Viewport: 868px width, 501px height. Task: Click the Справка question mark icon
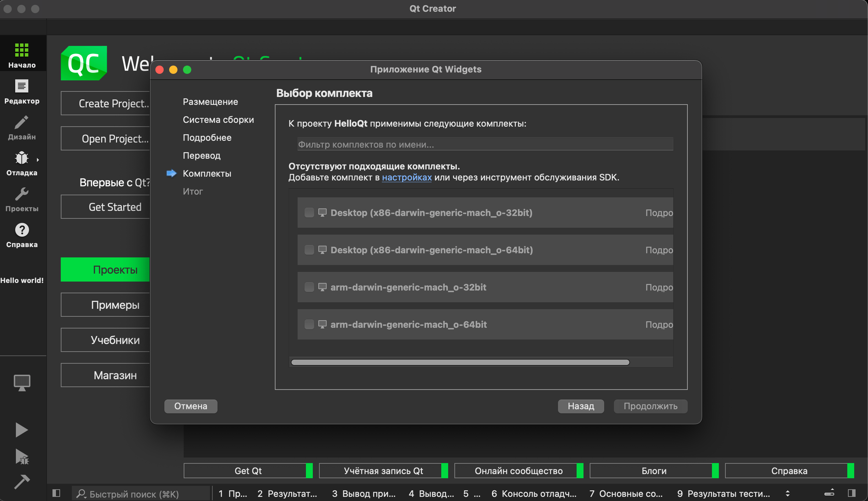click(x=22, y=234)
